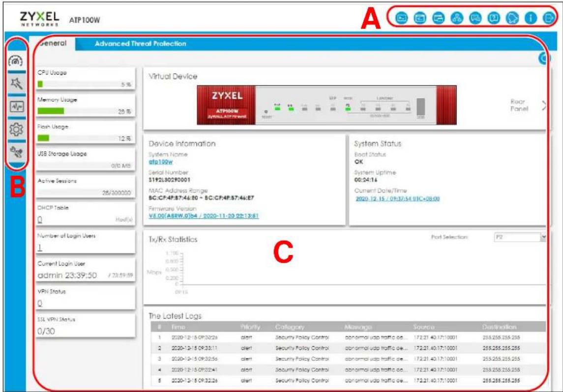Click the SSL VPN Status 0/30 value
This screenshot has height=392, width=563.
[46, 332]
